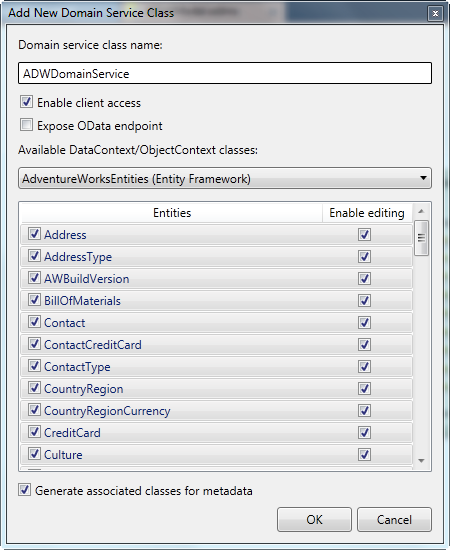
Task: Select the Contact entity name
Action: pos(65,323)
